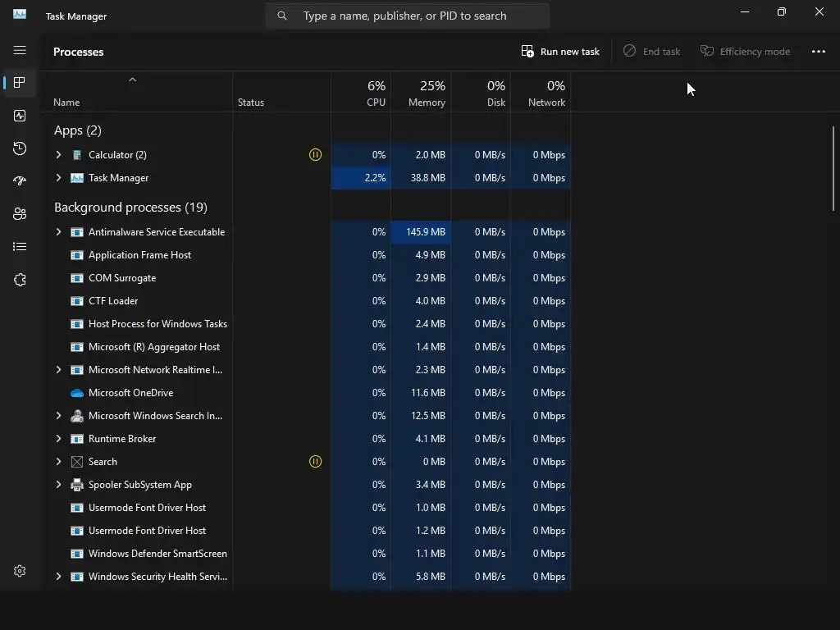The height and width of the screenshot is (630, 840).
Task: Click the Search process icon
Action: pyautogui.click(x=77, y=462)
